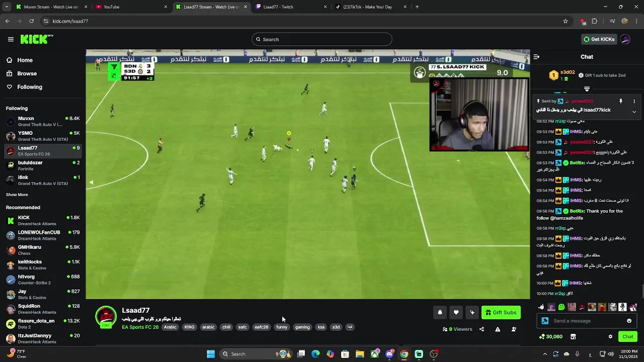Switch to Lsaad77 - Twitch tab

(x=291, y=7)
